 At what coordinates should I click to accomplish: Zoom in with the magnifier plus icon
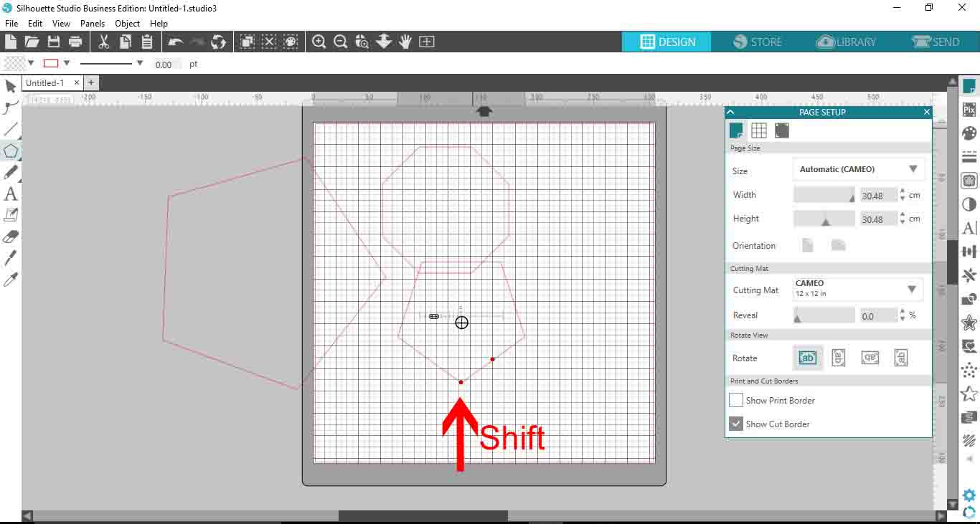(x=319, y=42)
